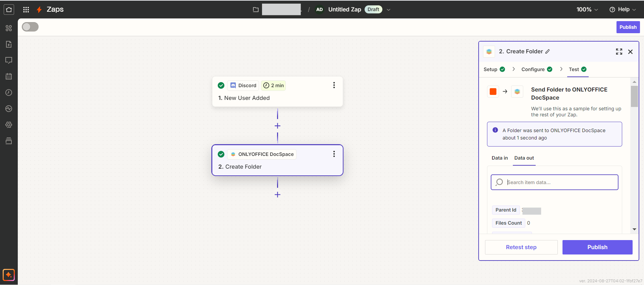Screen dimensions: 644x285
Task: Open the Discord step three-dot menu
Action: pos(334,85)
